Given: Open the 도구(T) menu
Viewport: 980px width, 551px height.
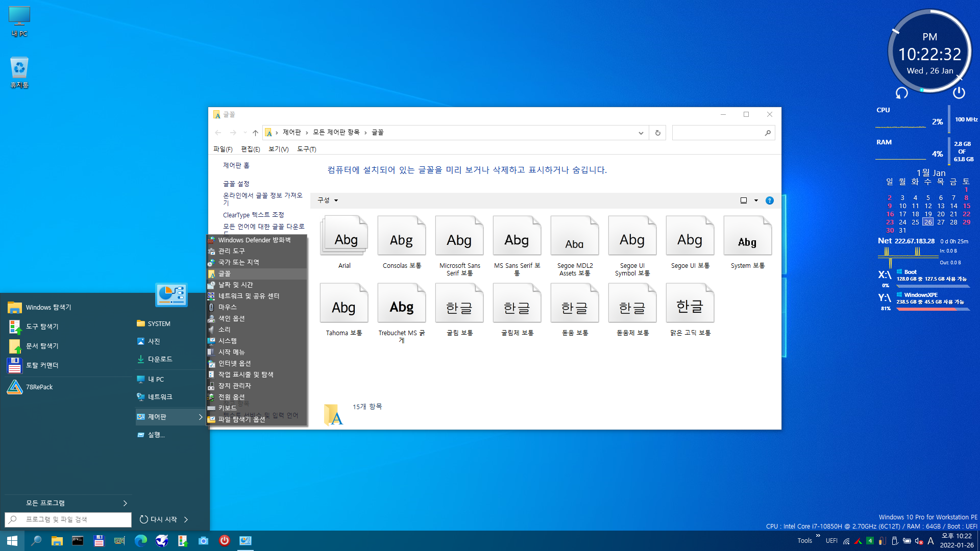Looking at the screenshot, I should (x=306, y=149).
